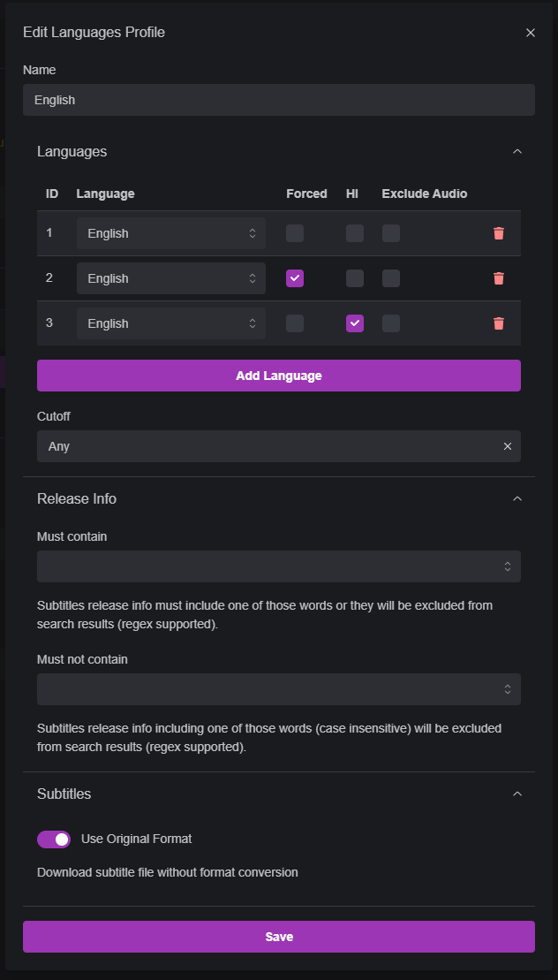The width and height of the screenshot is (558, 980).
Task: Uncheck HI for the third language
Action: point(354,323)
